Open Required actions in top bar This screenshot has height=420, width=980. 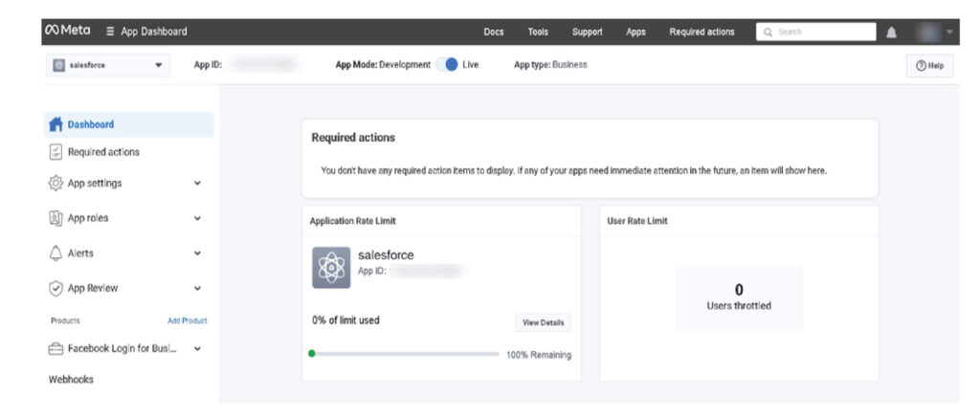pos(702,32)
